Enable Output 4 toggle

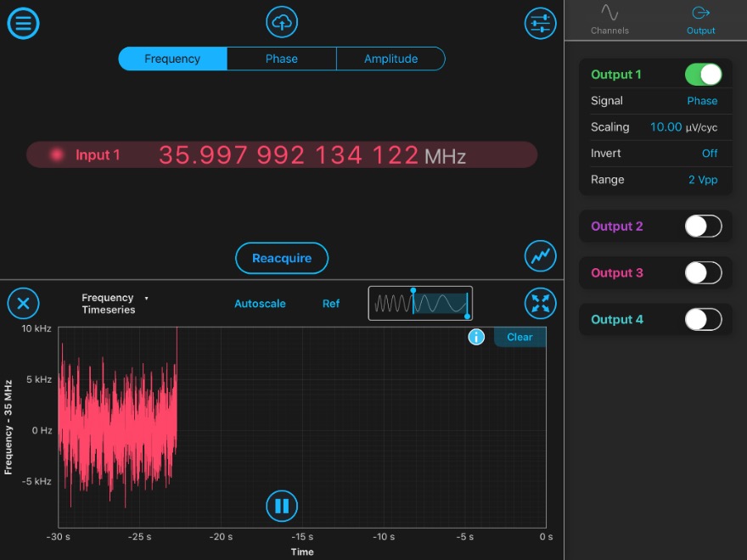tap(703, 319)
